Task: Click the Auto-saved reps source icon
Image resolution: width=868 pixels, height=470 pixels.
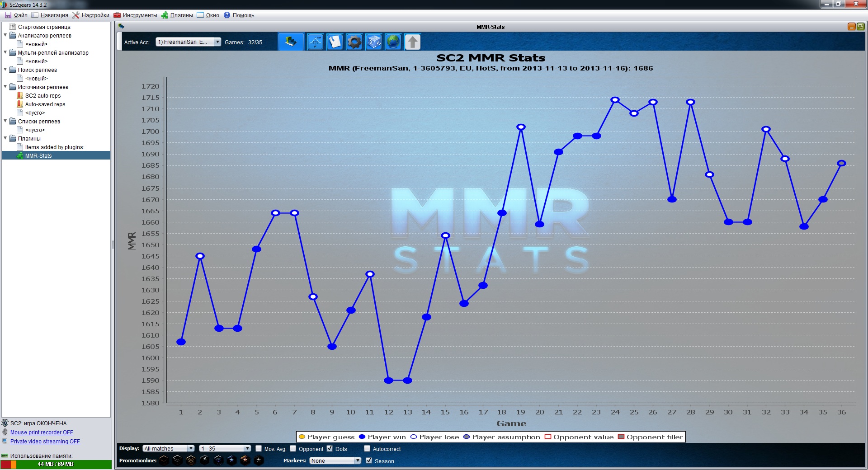Action: [20, 104]
